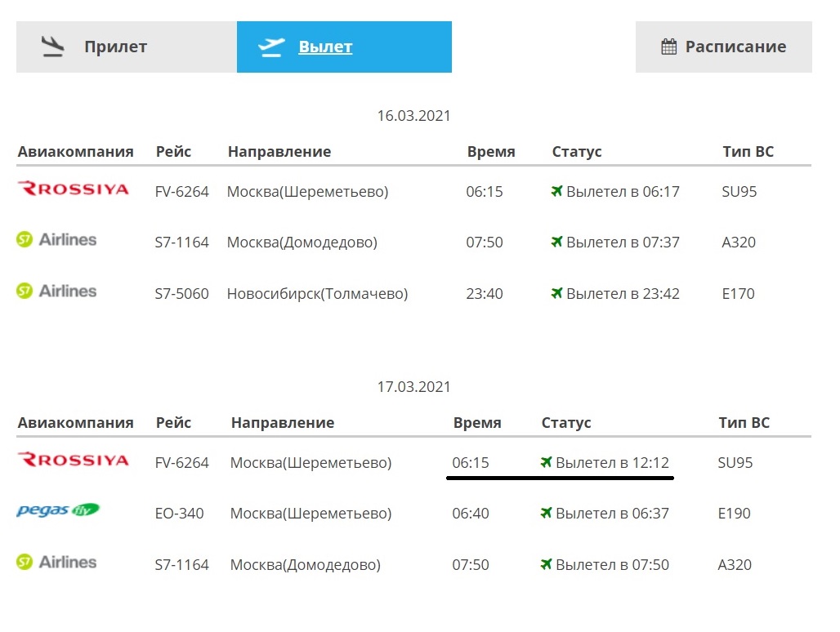The image size is (840, 632).
Task: Click the Pegas Fly logo
Action: (x=58, y=510)
